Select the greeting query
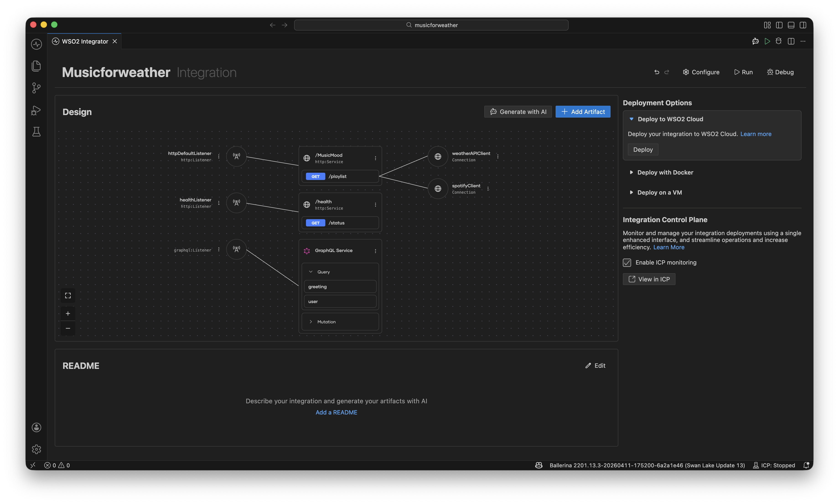 (x=340, y=287)
